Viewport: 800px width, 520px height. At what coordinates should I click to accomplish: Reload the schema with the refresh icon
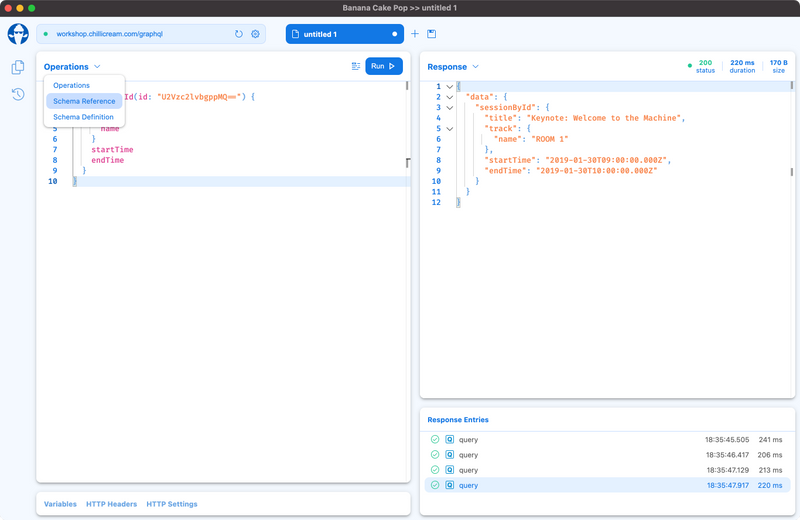239,34
